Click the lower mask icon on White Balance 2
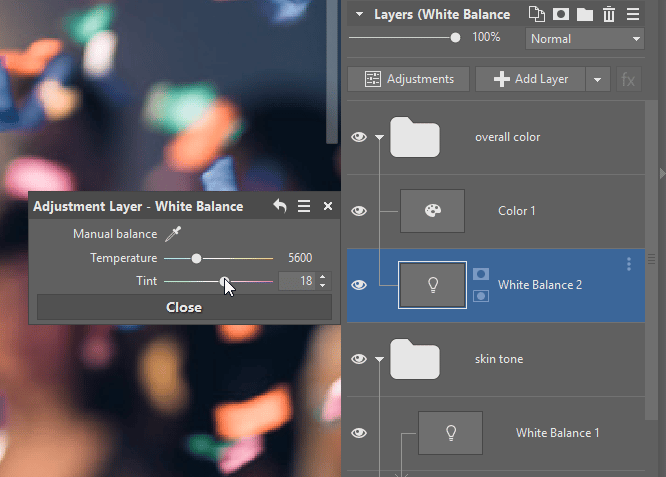This screenshot has width=666, height=477. coord(481,296)
